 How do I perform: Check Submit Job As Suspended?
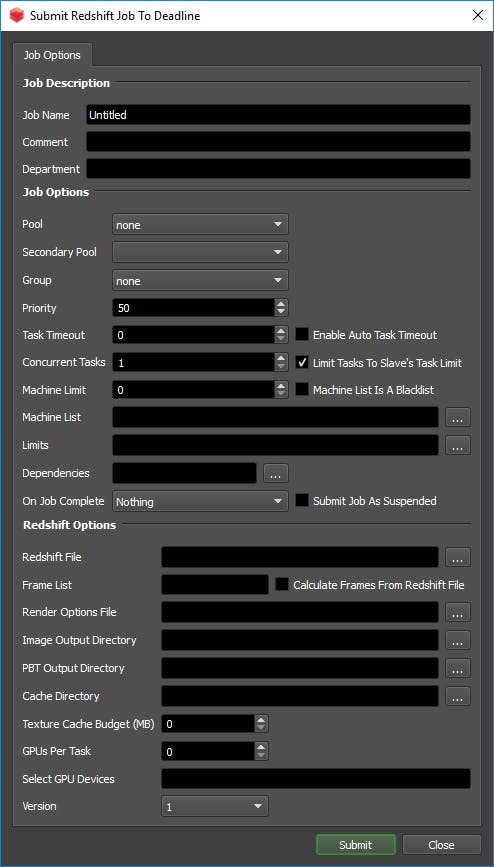pyautogui.click(x=302, y=501)
